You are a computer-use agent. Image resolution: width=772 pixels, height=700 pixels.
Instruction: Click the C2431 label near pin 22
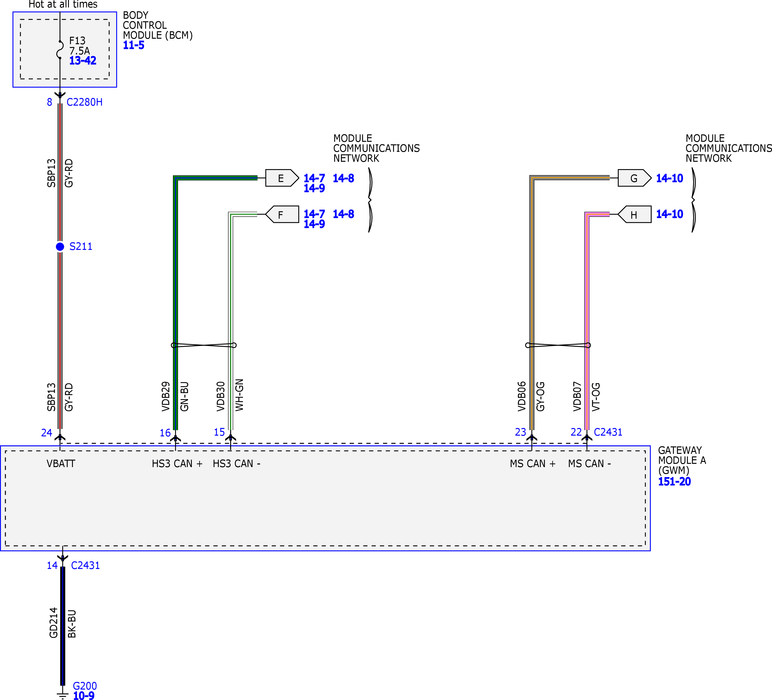point(608,432)
